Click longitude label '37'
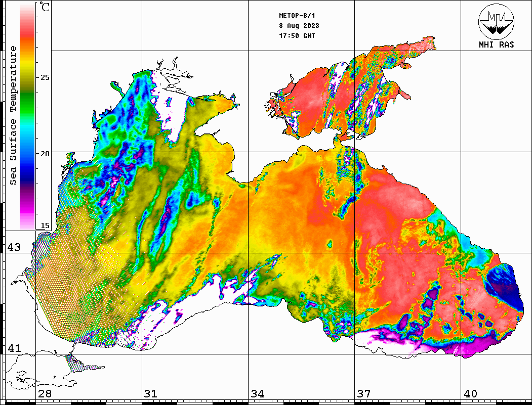Screen dimensions: 532x405 point(364,393)
